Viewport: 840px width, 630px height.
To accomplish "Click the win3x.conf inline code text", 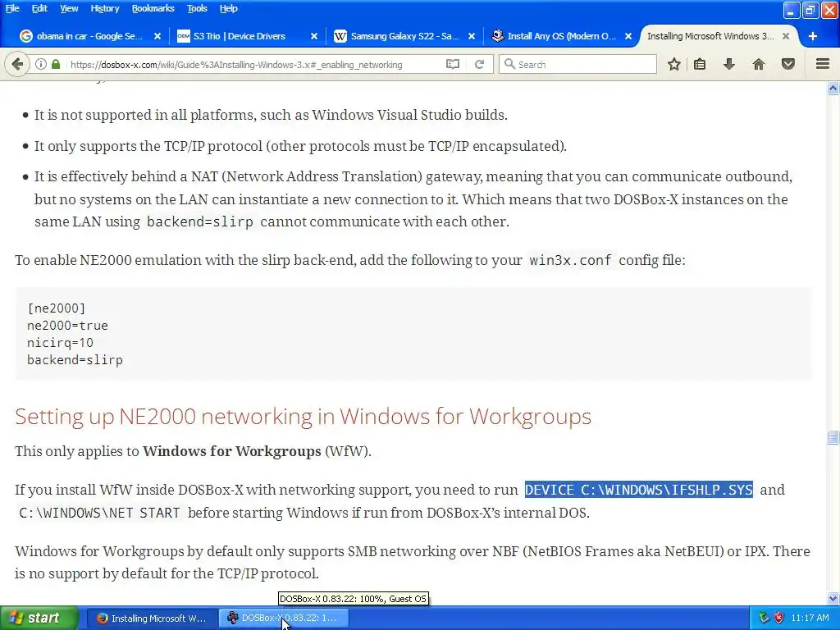I will click(x=570, y=260).
